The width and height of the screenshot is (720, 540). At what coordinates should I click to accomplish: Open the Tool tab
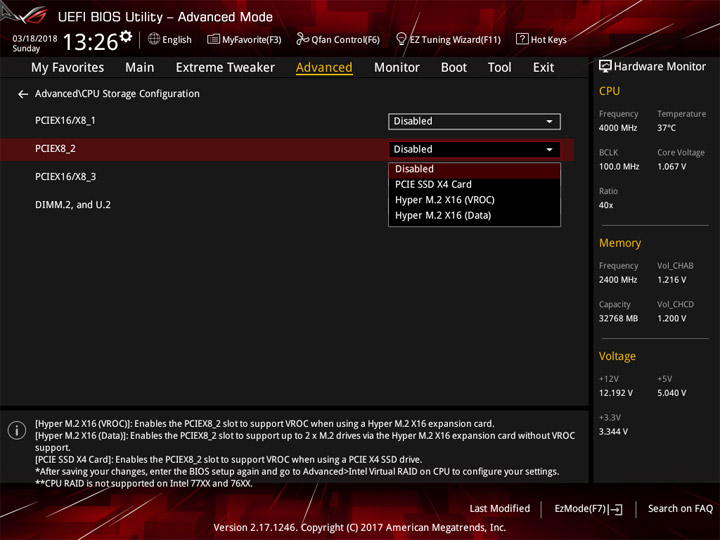tap(499, 68)
